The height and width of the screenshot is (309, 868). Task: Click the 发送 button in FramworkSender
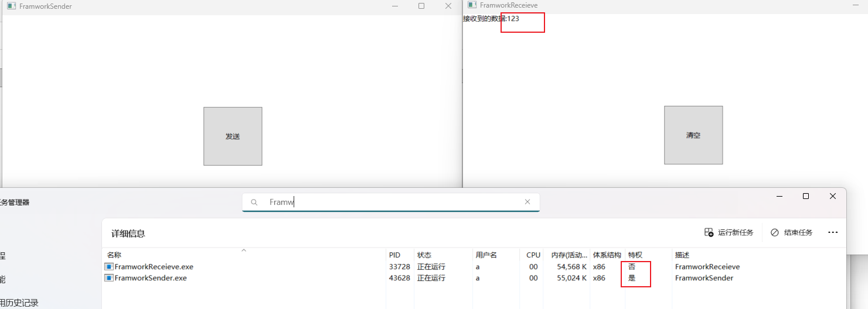(x=233, y=136)
